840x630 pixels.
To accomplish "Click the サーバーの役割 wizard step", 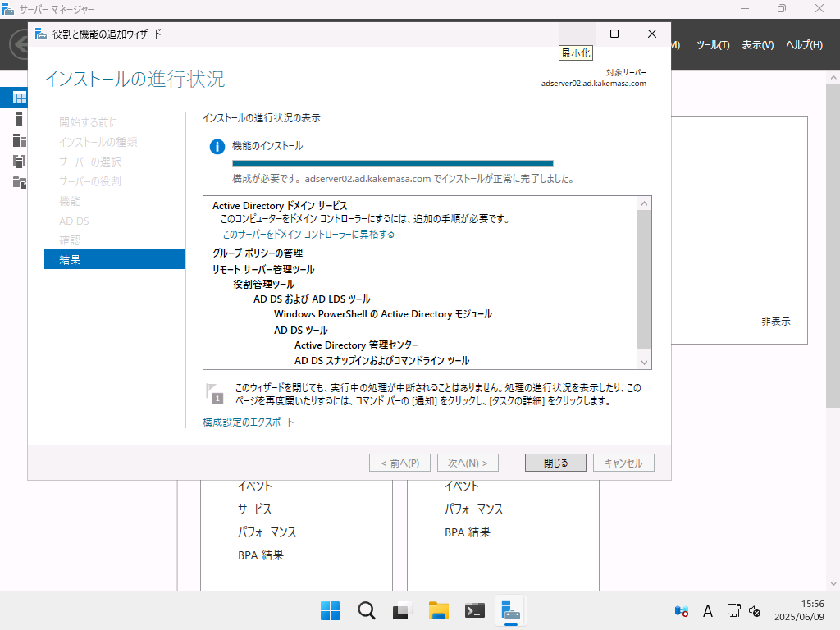I will point(90,181).
